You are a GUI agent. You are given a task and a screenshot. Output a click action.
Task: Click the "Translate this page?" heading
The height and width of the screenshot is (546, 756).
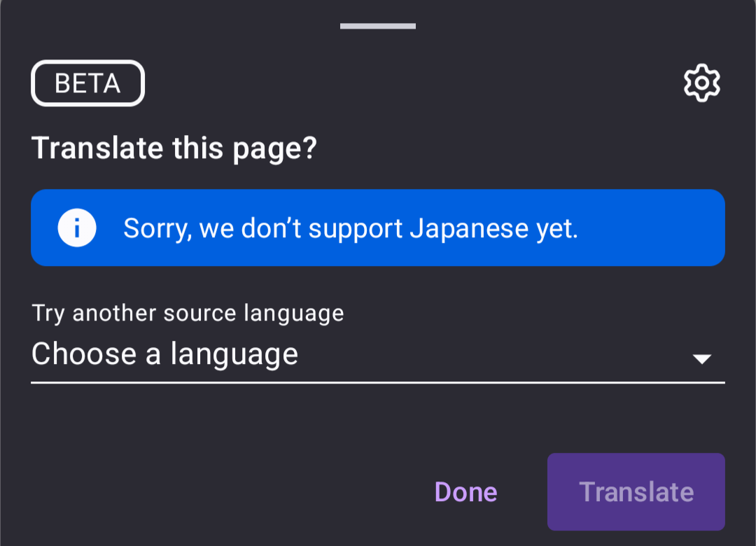point(174,148)
